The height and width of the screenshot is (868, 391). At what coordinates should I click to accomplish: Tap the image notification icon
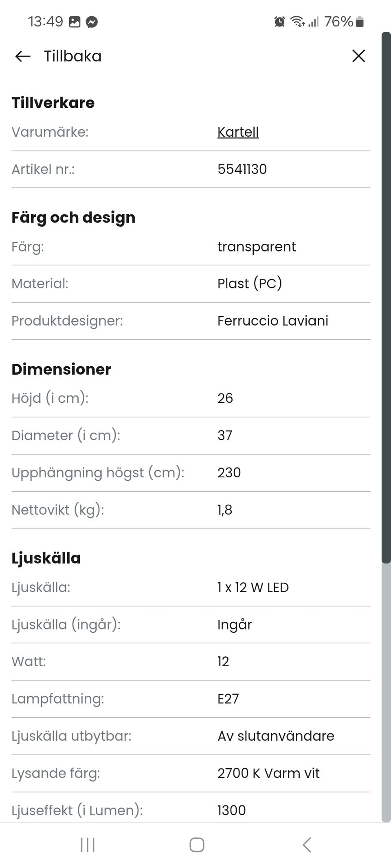click(x=75, y=22)
